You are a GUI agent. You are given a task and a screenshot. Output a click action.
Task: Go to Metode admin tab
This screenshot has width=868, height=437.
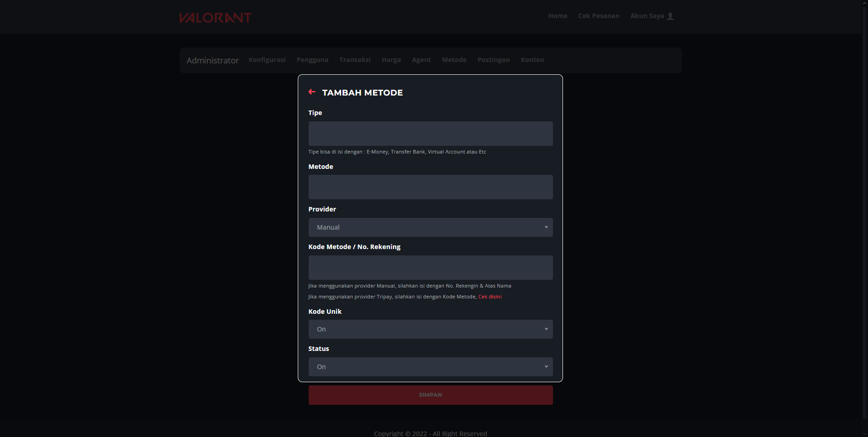454,60
